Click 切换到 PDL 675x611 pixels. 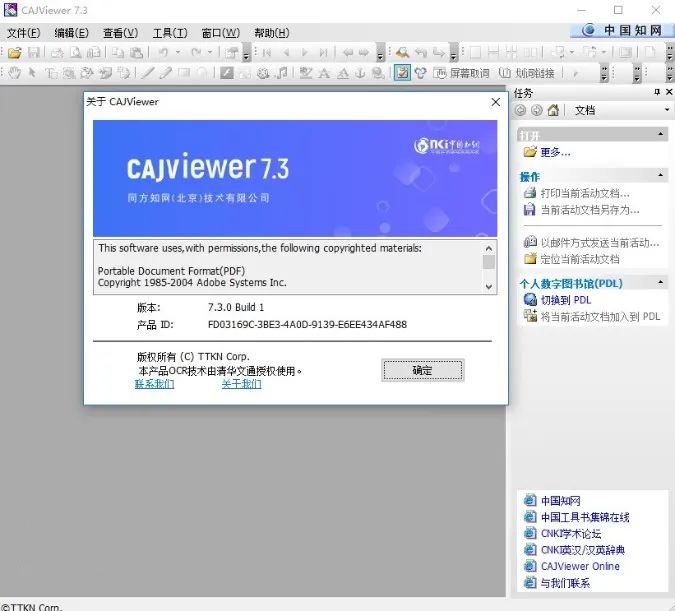566,300
